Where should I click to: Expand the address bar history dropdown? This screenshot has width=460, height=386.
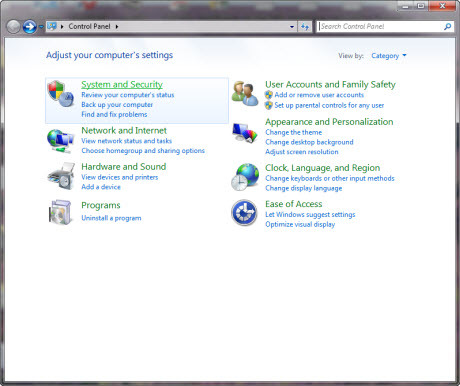292,27
